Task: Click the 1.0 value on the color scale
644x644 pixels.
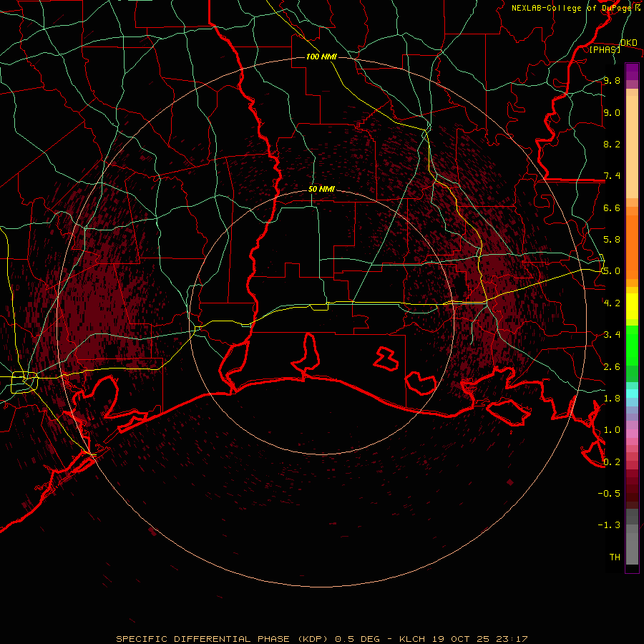Action: [x=612, y=429]
